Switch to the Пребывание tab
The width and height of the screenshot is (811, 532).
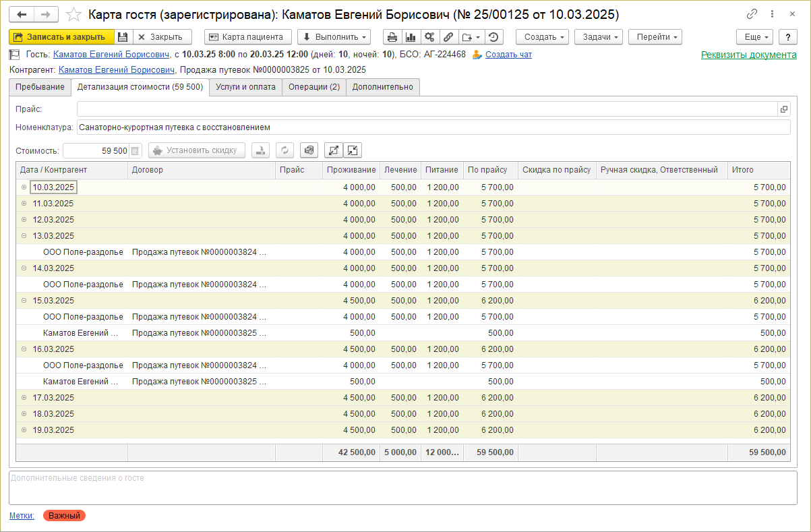40,87
